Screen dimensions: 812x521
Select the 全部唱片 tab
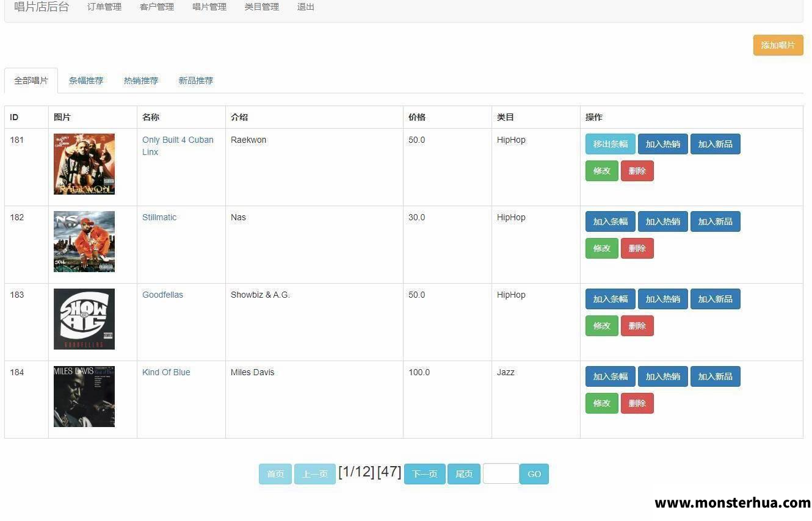[x=31, y=81]
